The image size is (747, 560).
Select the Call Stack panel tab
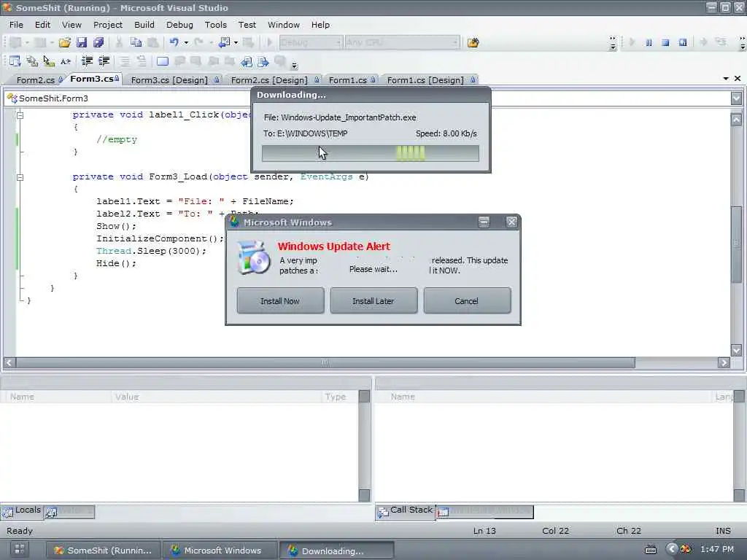click(406, 511)
